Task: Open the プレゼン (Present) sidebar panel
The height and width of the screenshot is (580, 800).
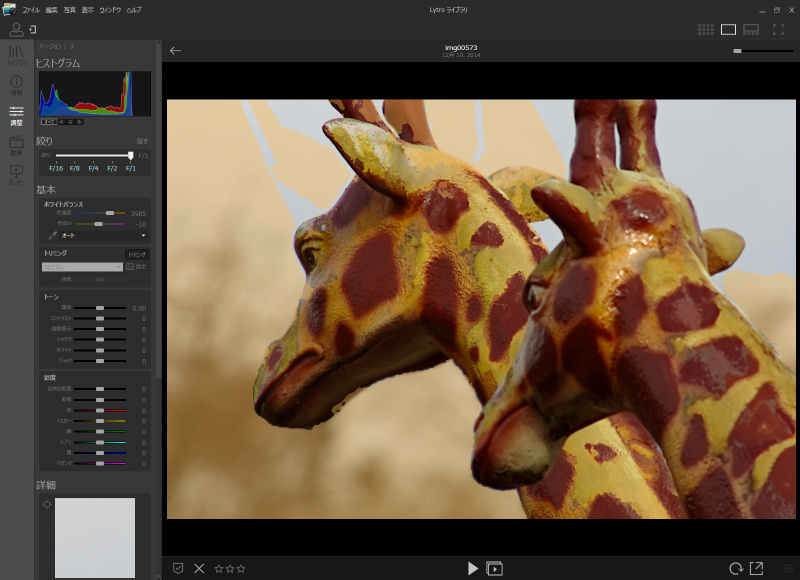Action: click(x=16, y=175)
